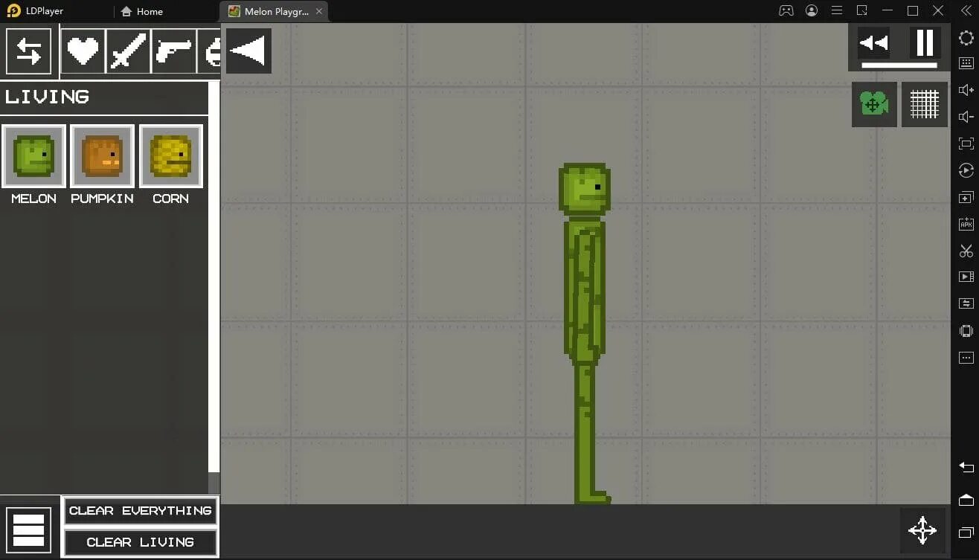
Task: Click Clear Everything button
Action: pyautogui.click(x=141, y=511)
